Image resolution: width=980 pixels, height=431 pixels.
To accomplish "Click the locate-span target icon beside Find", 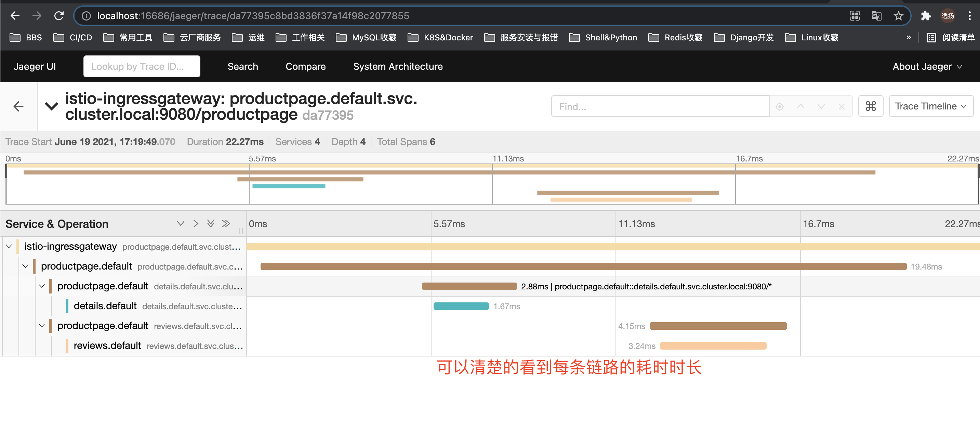I will click(x=780, y=106).
